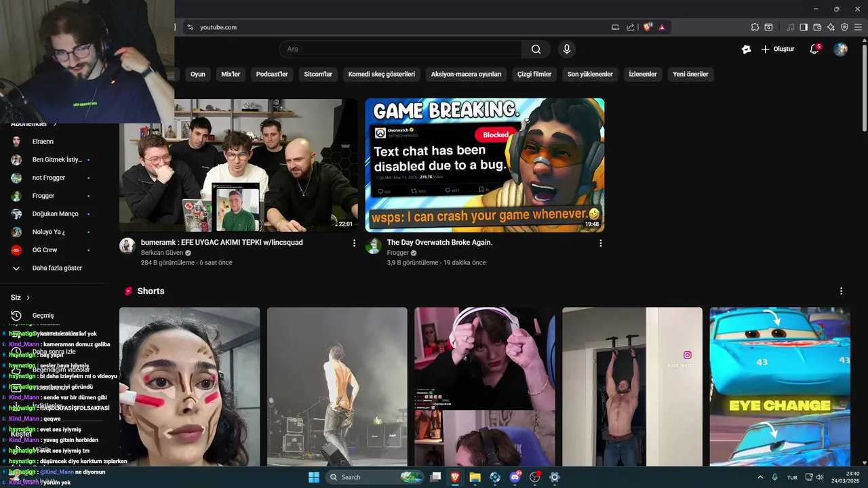Select 'Komedi skeç gösterileri' chip
Screen dimensions: 868x488
[381, 74]
